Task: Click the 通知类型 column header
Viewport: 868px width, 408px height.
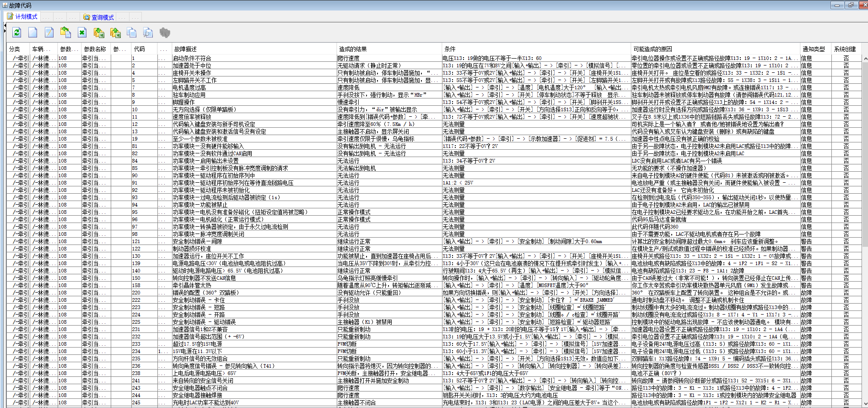Action: [x=814, y=49]
